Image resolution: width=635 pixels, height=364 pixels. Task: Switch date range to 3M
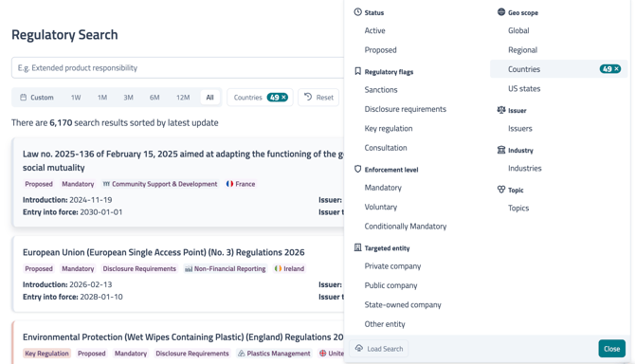point(128,98)
